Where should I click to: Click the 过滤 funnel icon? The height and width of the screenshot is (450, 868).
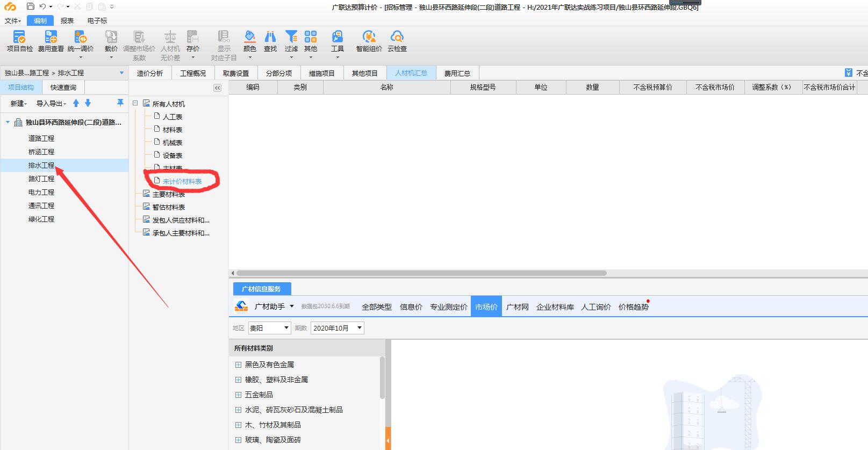[291, 37]
